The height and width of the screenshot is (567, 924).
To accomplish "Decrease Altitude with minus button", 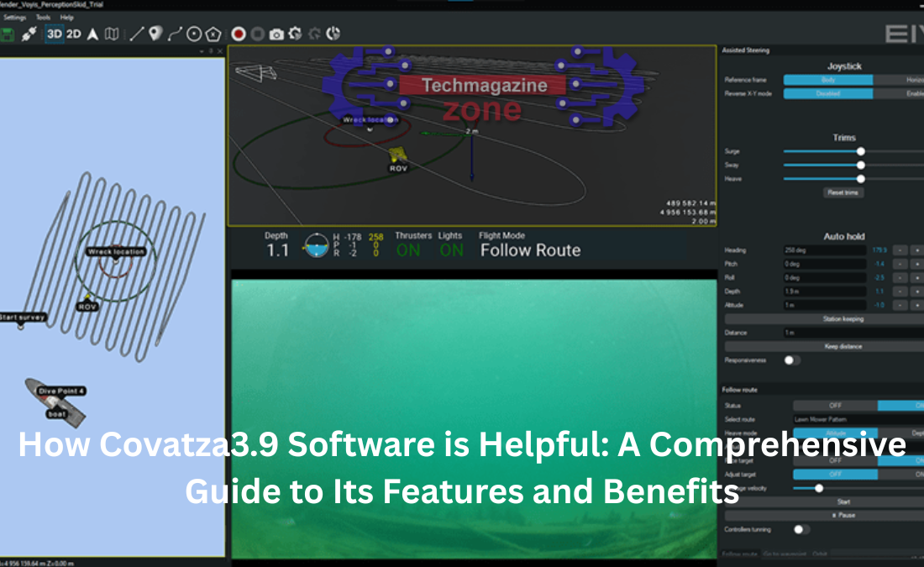I will [x=900, y=305].
